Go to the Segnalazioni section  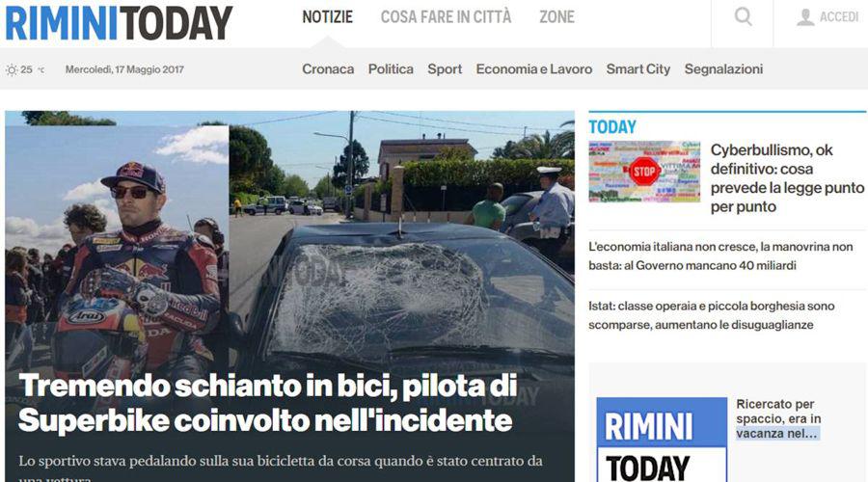coord(723,69)
